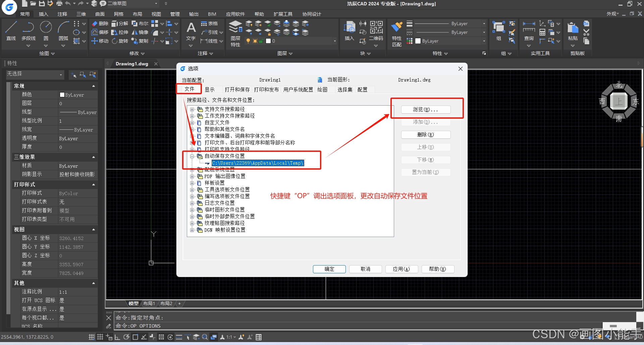Click the 分解 (Explode) tool
The image size is (644, 345).
click(x=120, y=23)
